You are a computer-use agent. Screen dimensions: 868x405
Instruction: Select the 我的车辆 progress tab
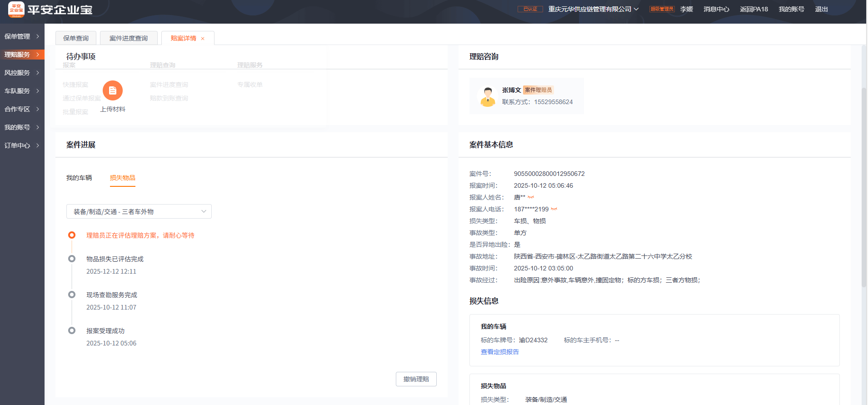click(x=79, y=178)
